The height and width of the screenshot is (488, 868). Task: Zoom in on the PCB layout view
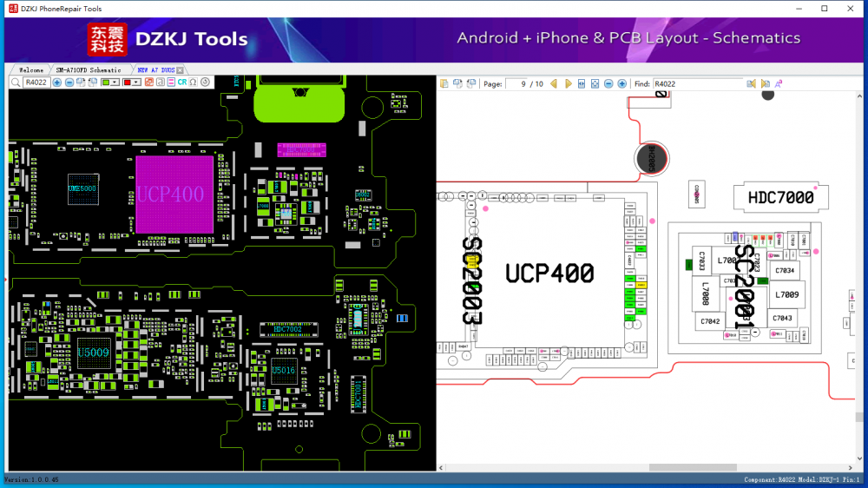point(57,82)
